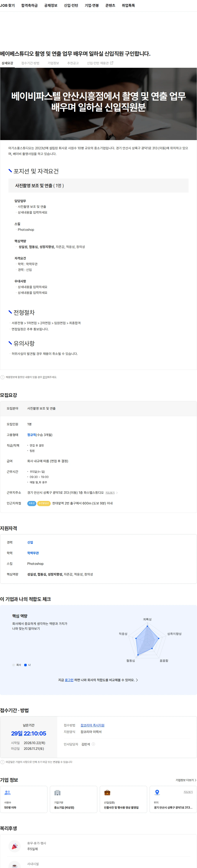The height and width of the screenshot is (868, 197).
Task: Open the 취업톡톡 menu
Action: [128, 5]
